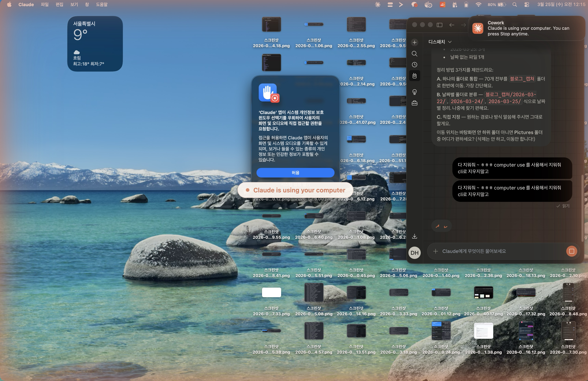Select 스크린샷 2026-0...7.33.png desktop thumbnail

[271, 293]
